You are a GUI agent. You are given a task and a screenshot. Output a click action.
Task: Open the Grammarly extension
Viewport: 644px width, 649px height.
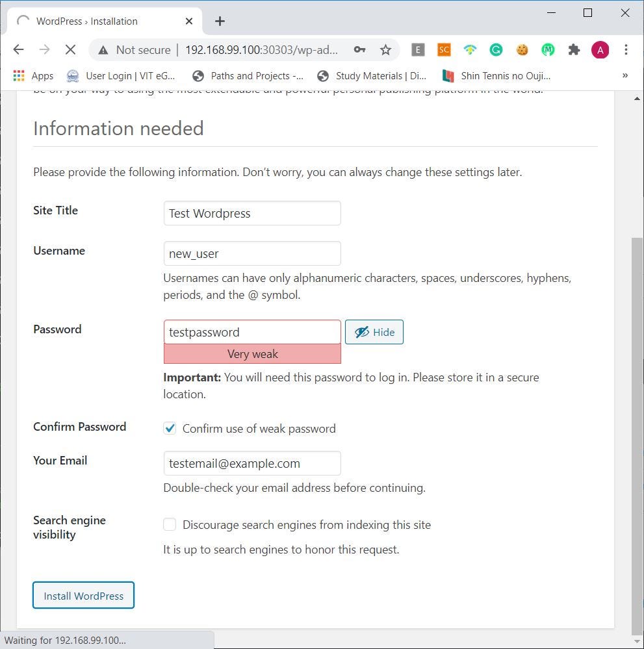pos(496,50)
